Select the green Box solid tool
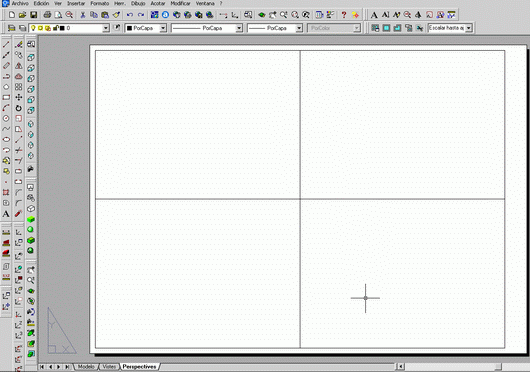The width and height of the screenshot is (530, 372). click(x=31, y=219)
